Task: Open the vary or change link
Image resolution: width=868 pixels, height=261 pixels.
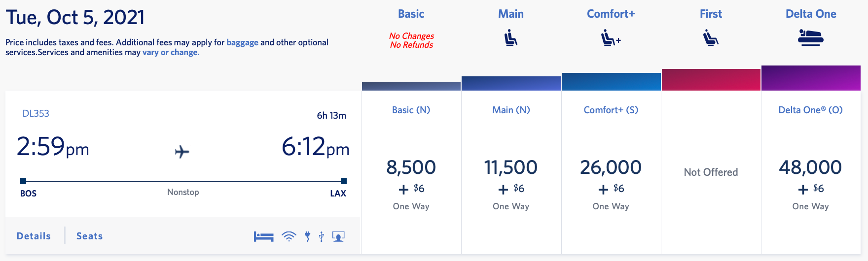Action: [x=171, y=52]
